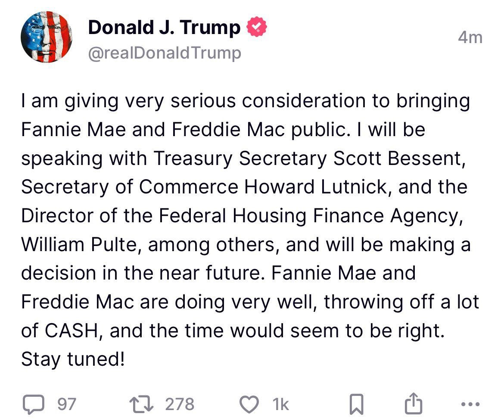The width and height of the screenshot is (504, 420).
Task: Bookmark this post
Action: [x=357, y=404]
